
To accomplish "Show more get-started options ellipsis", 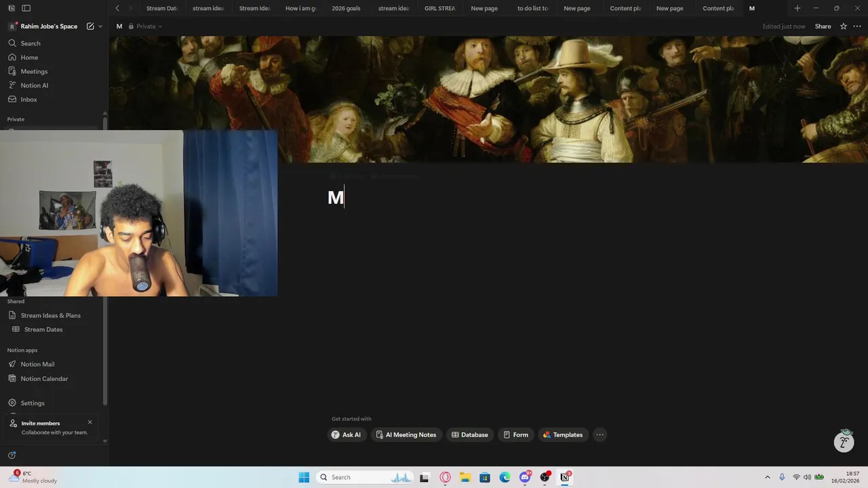I will coord(600,435).
